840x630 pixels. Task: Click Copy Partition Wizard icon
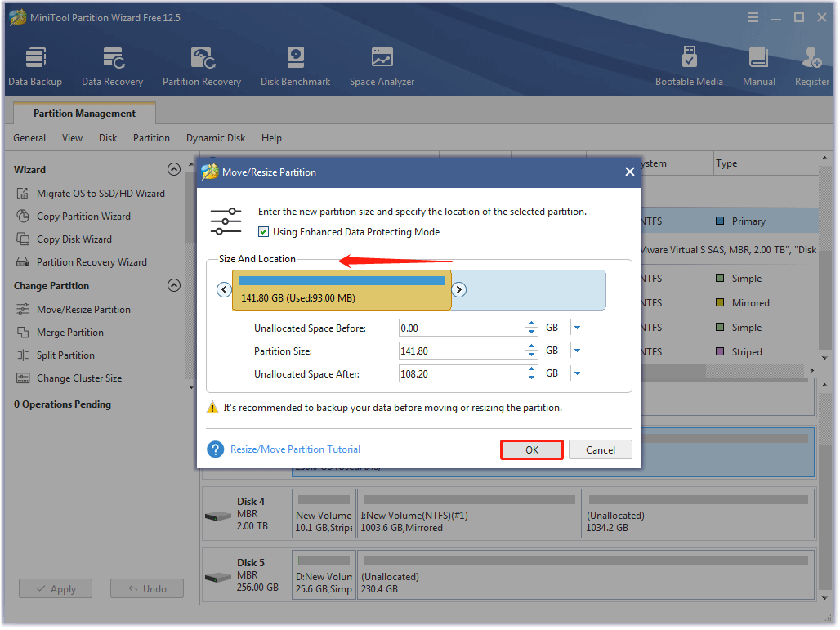23,217
